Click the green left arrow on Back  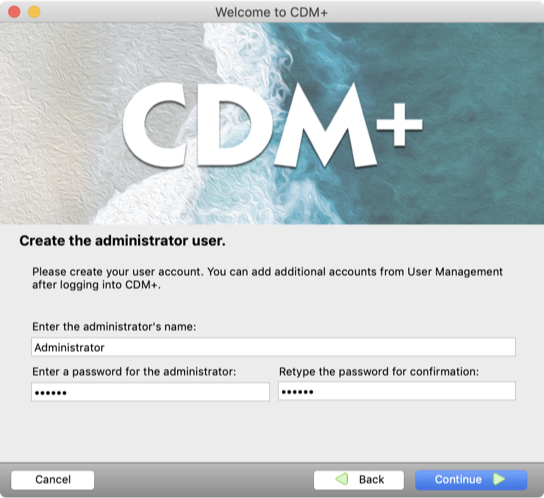(342, 479)
